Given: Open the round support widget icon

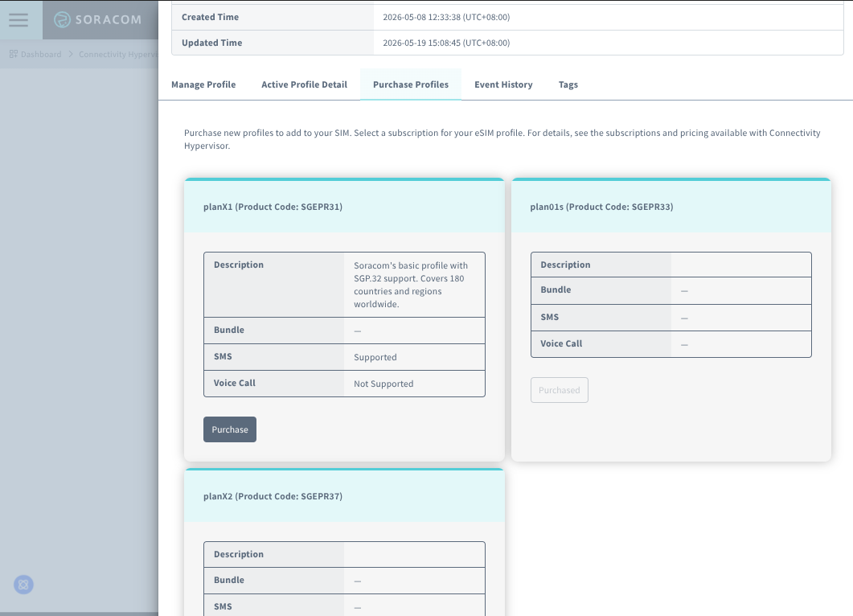Looking at the screenshot, I should coord(23,585).
